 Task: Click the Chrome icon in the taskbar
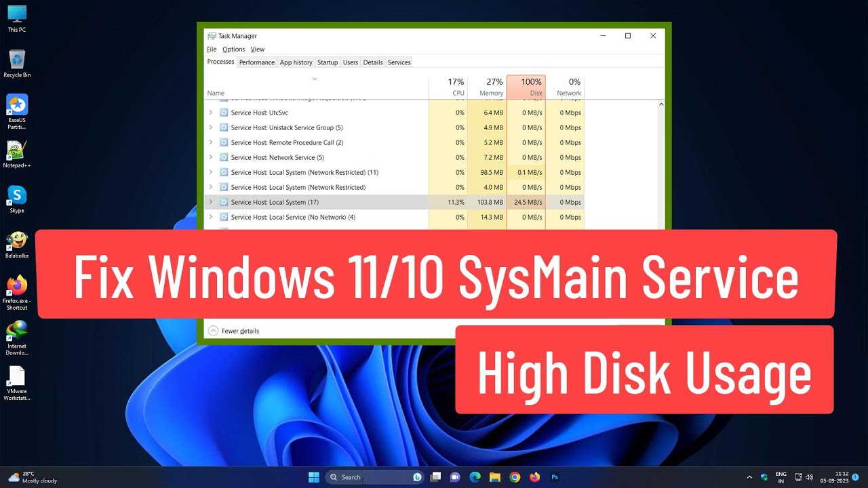point(515,477)
